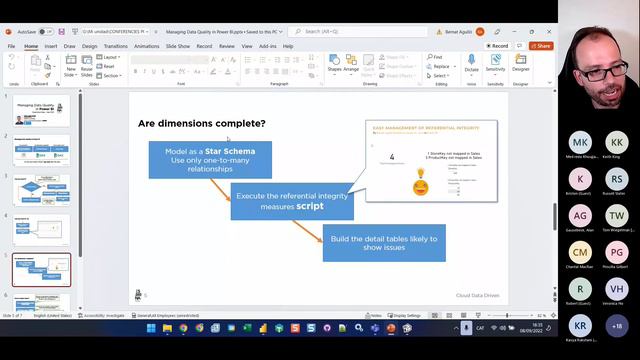The width and height of the screenshot is (640, 360).
Task: Show hidden system tray icons
Action: (456, 328)
